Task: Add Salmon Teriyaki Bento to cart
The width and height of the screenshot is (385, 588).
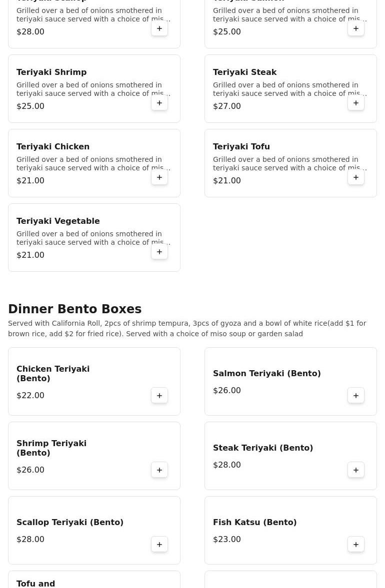Action: pos(355,396)
